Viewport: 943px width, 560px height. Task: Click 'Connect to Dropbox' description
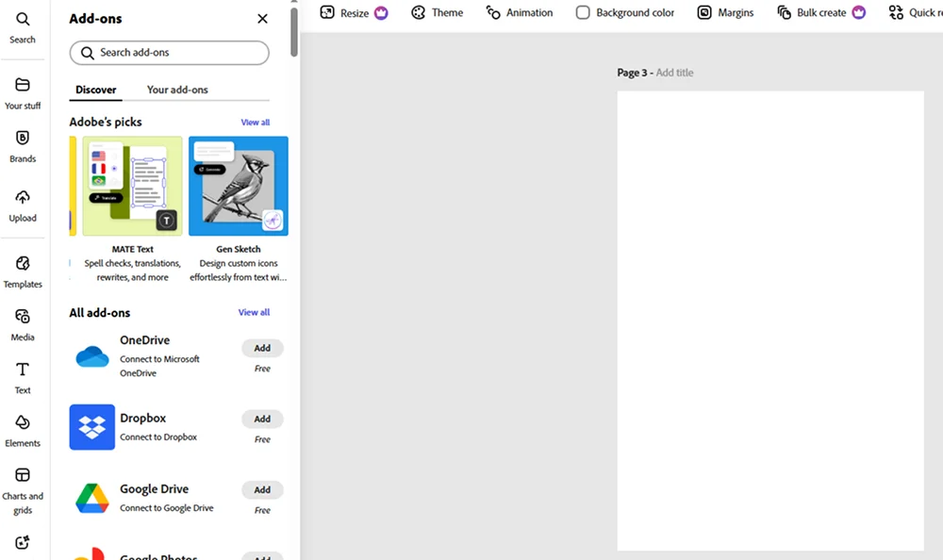pos(158,437)
